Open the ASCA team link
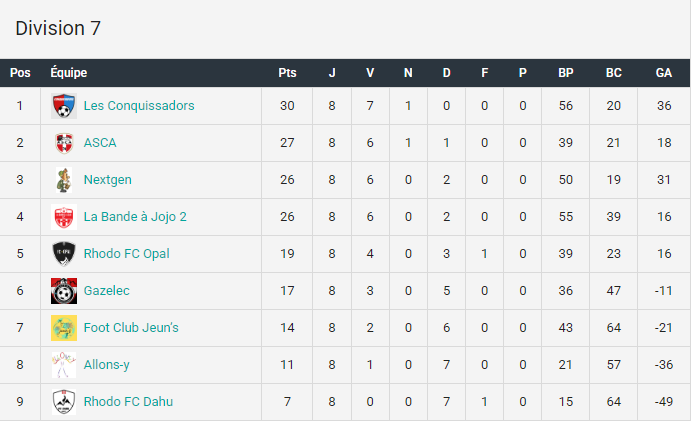The height and width of the screenshot is (425, 692). pyautogui.click(x=100, y=143)
